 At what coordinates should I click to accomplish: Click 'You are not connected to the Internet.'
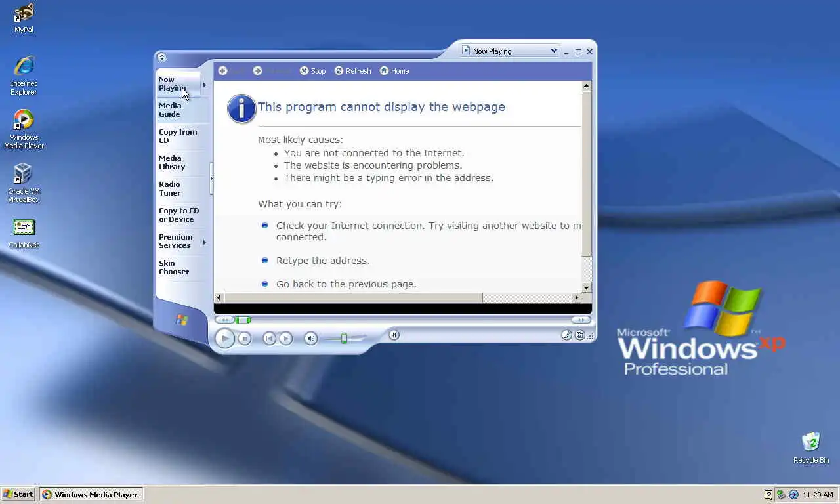click(x=374, y=153)
